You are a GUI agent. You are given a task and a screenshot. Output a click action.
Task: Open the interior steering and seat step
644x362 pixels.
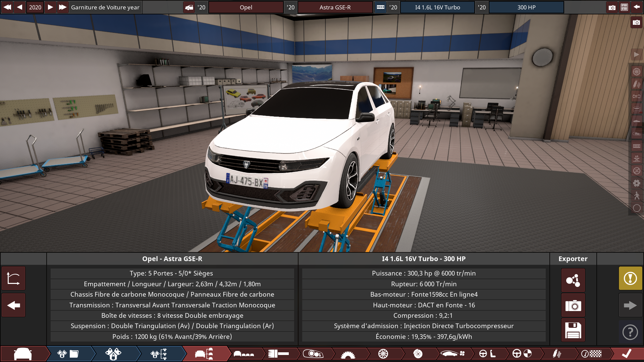point(487,354)
